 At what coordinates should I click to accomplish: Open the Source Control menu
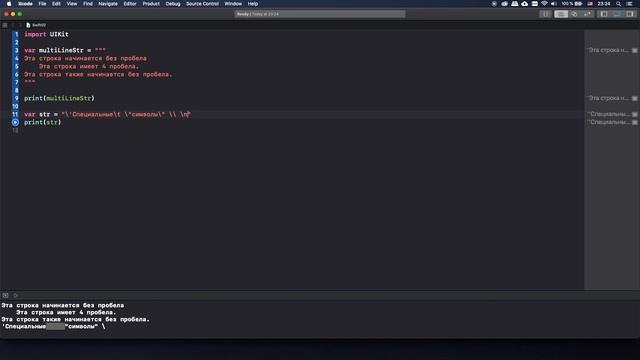pos(202,4)
